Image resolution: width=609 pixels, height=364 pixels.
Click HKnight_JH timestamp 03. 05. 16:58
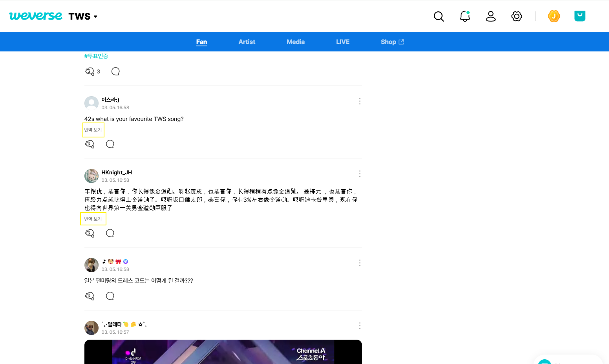tap(115, 180)
